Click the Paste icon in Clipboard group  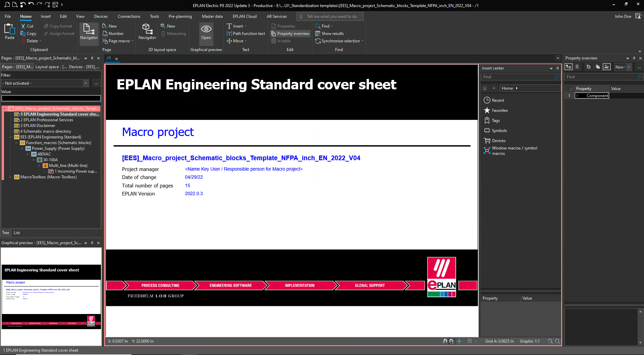coord(10,32)
